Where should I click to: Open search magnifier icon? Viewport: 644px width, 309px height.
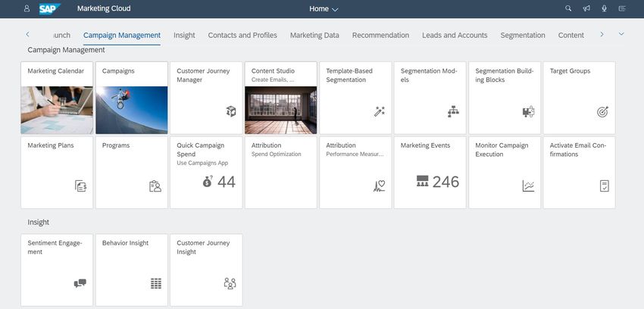[568, 8]
